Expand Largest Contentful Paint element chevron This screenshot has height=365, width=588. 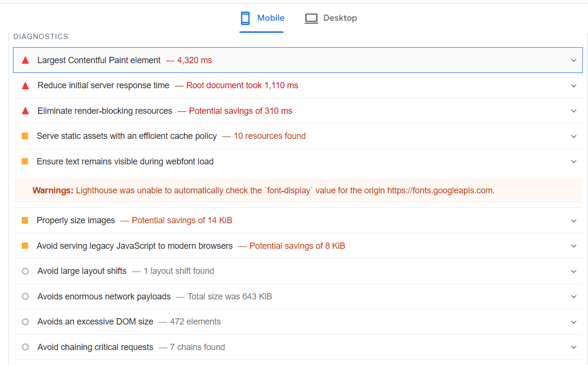pyautogui.click(x=574, y=60)
